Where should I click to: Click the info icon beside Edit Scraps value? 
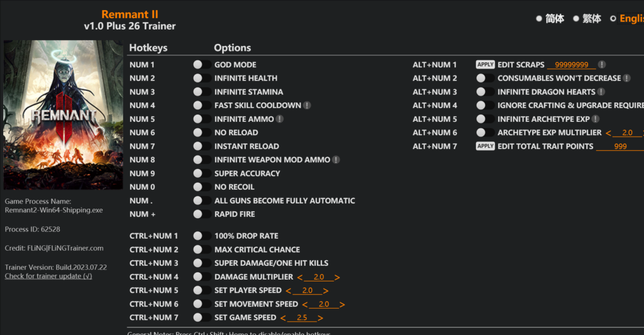[602, 65]
